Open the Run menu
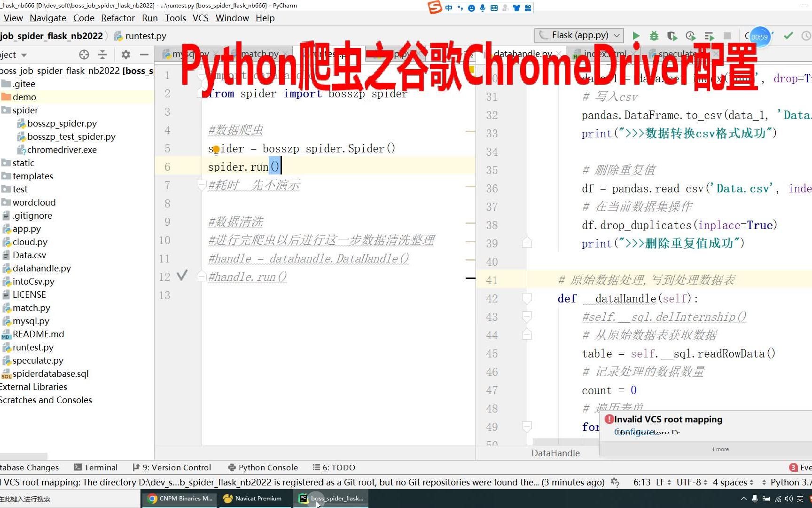The width and height of the screenshot is (812, 508). (x=149, y=18)
